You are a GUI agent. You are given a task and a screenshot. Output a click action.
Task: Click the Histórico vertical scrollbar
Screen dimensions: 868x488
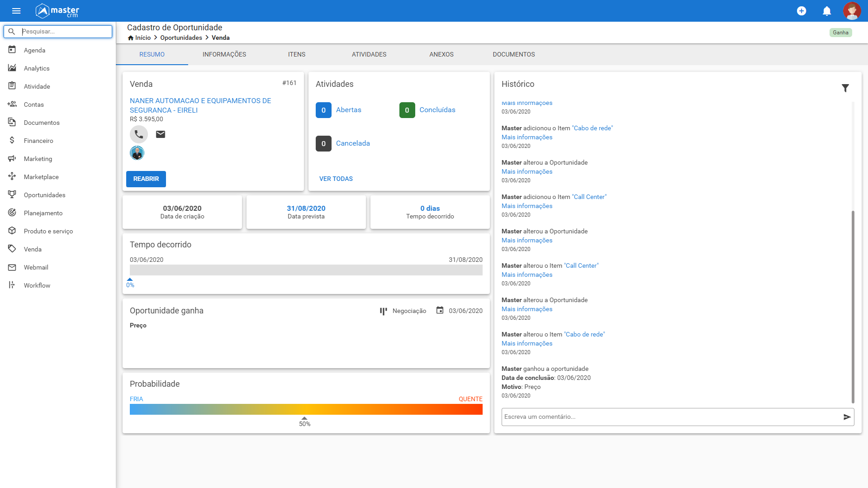(x=853, y=306)
